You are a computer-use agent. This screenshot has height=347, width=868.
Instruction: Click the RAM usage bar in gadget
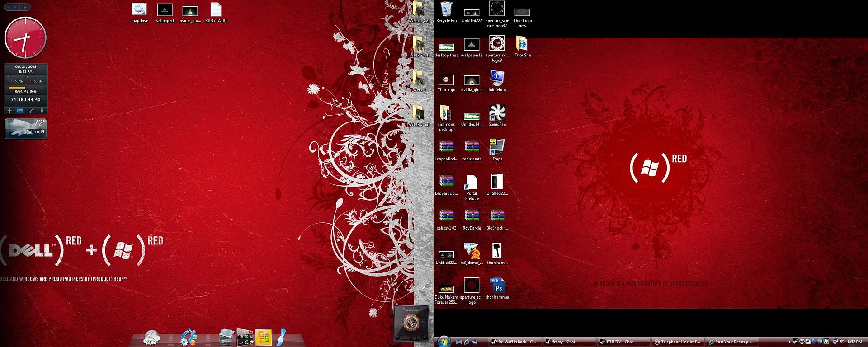tap(26, 88)
